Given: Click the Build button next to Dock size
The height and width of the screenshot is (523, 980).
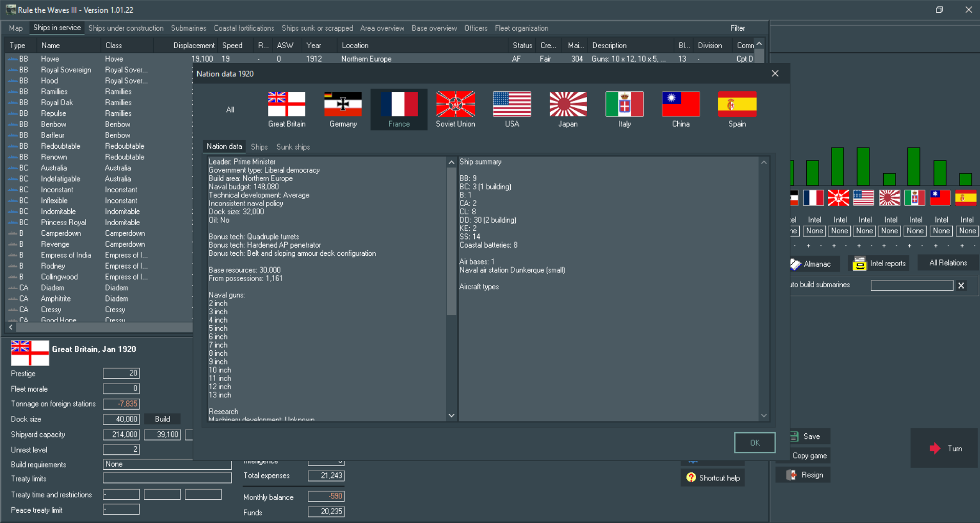Looking at the screenshot, I should click(162, 419).
